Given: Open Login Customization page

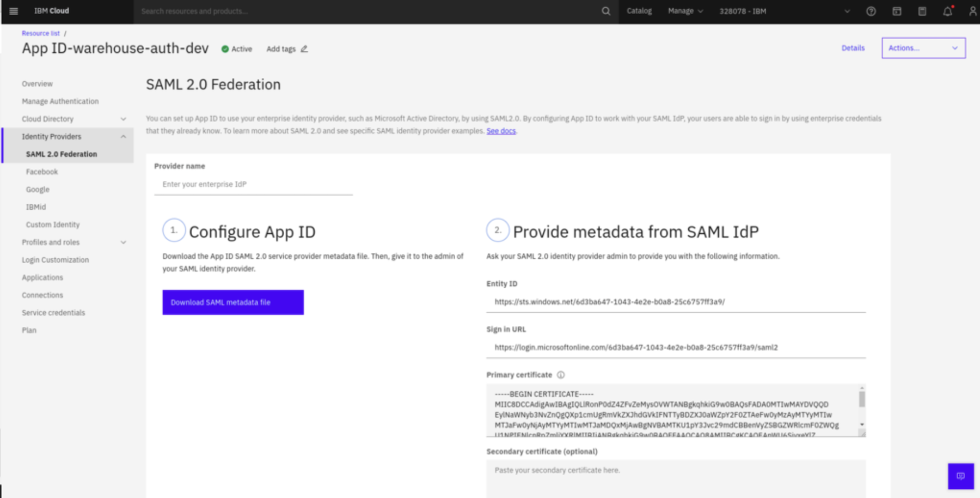Looking at the screenshot, I should coord(55,260).
